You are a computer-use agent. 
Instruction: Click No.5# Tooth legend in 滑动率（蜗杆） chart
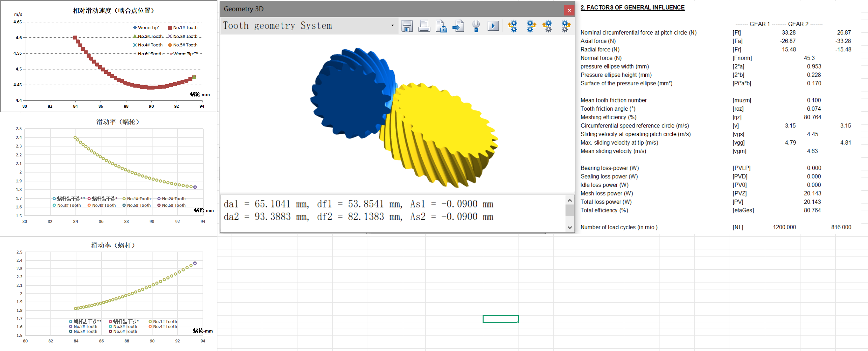tap(83, 332)
